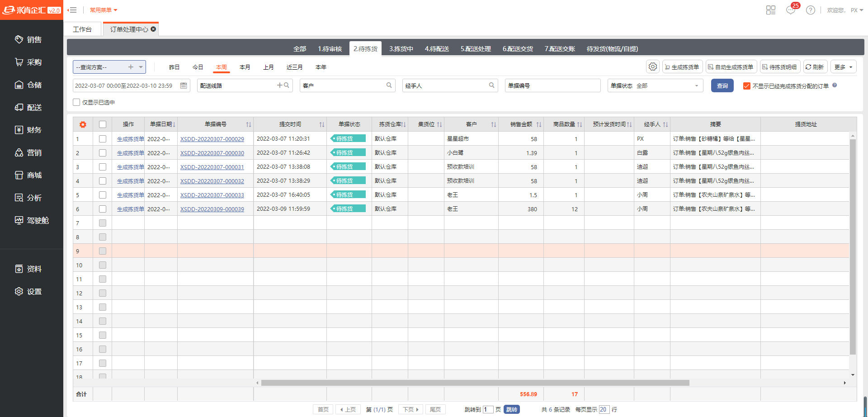This screenshot has height=417, width=868.
Task: Open the 单据状态 全部 dropdown
Action: [x=655, y=85]
